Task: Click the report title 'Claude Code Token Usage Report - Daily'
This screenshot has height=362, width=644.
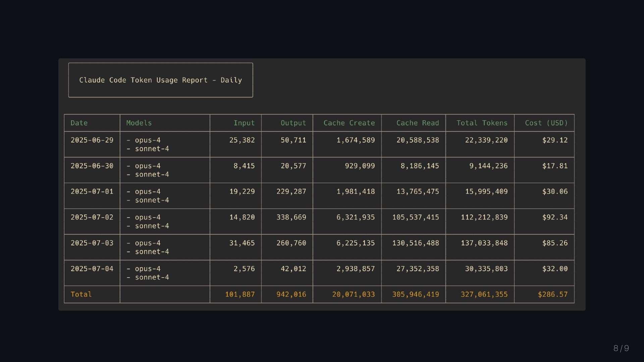Action: point(160,80)
